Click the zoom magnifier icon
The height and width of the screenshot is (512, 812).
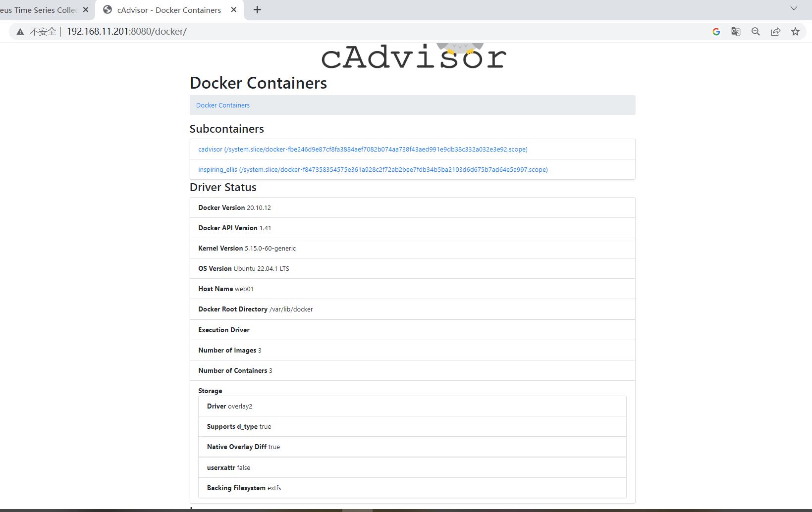tap(756, 32)
